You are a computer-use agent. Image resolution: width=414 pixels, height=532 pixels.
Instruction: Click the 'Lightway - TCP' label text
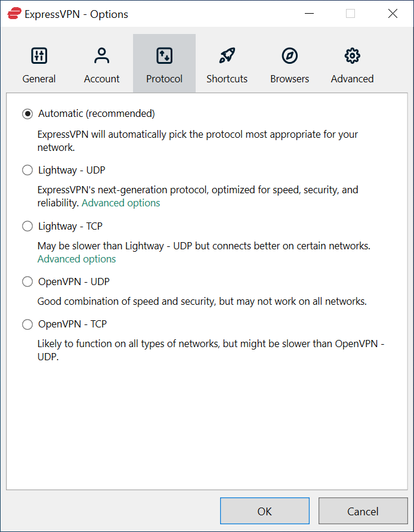tap(70, 226)
